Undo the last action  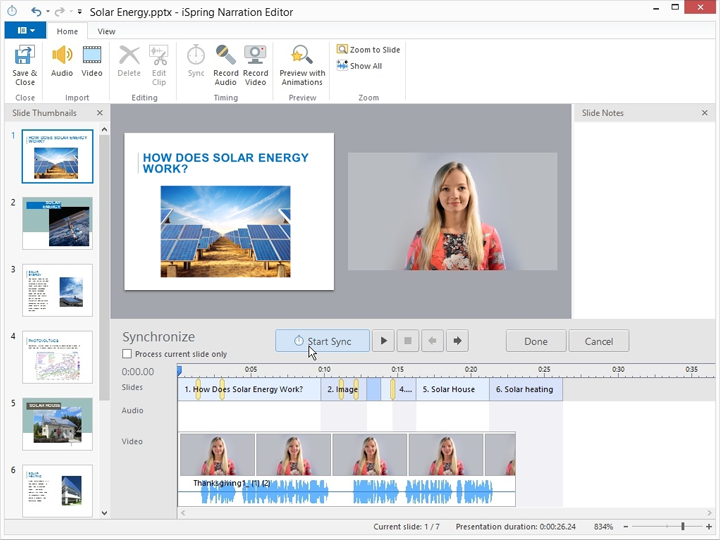[x=36, y=11]
